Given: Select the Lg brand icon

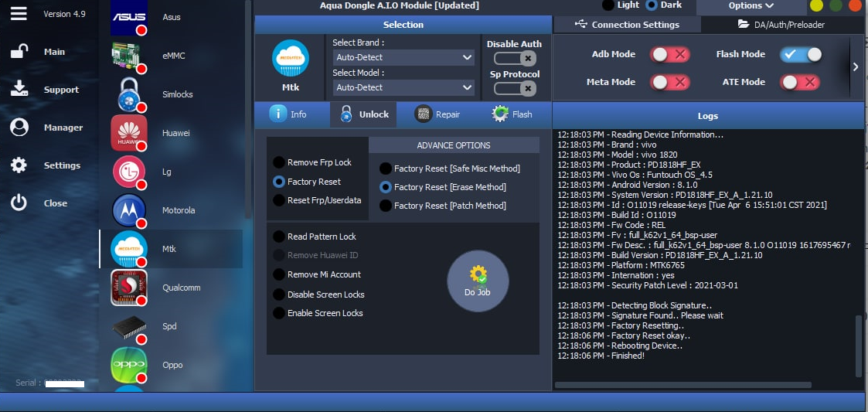Looking at the screenshot, I should [x=129, y=172].
